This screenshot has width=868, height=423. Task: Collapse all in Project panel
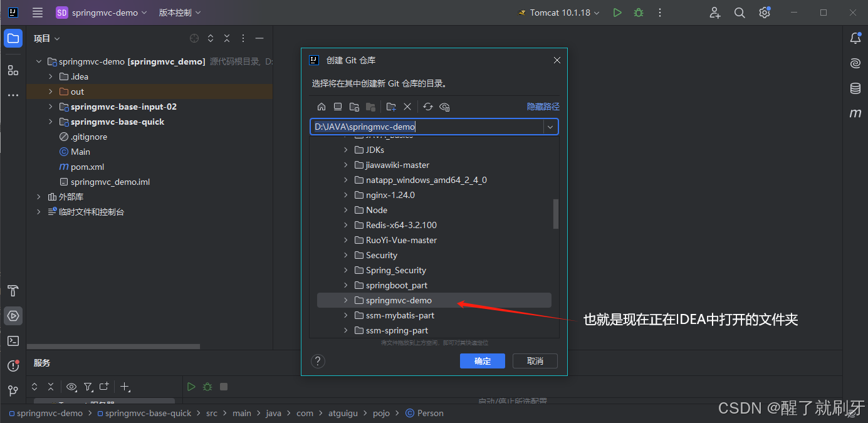[x=227, y=38]
